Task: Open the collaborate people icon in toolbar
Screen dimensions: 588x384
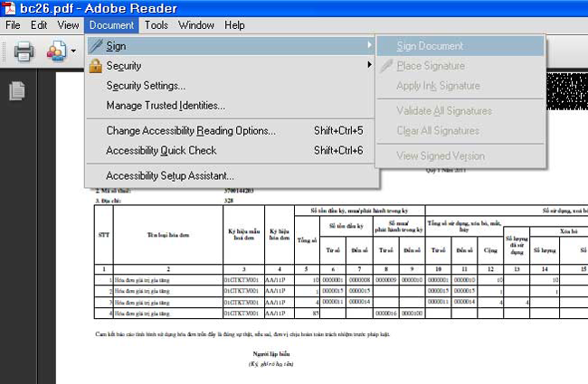Action: [56, 52]
